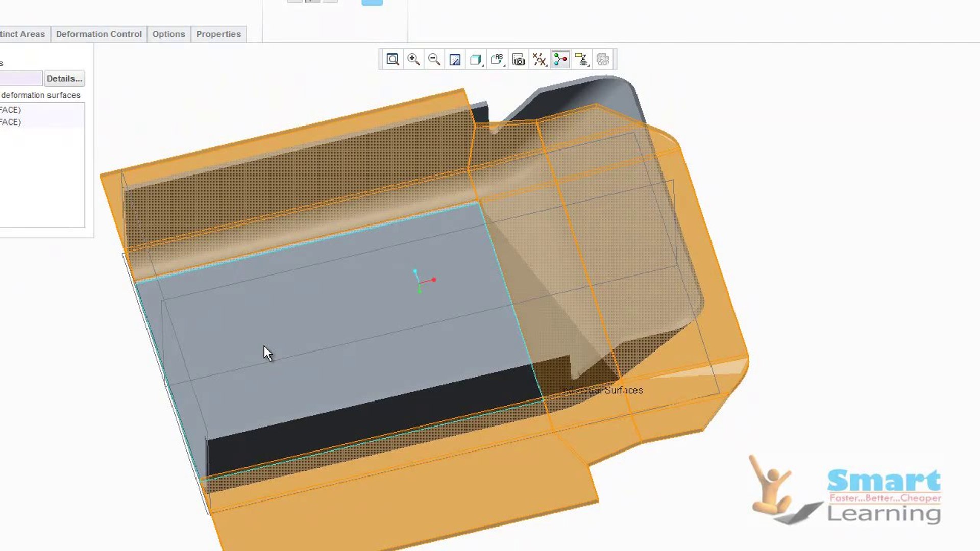Expand the Distinct Areas panel
980x551 pixels.
point(22,34)
